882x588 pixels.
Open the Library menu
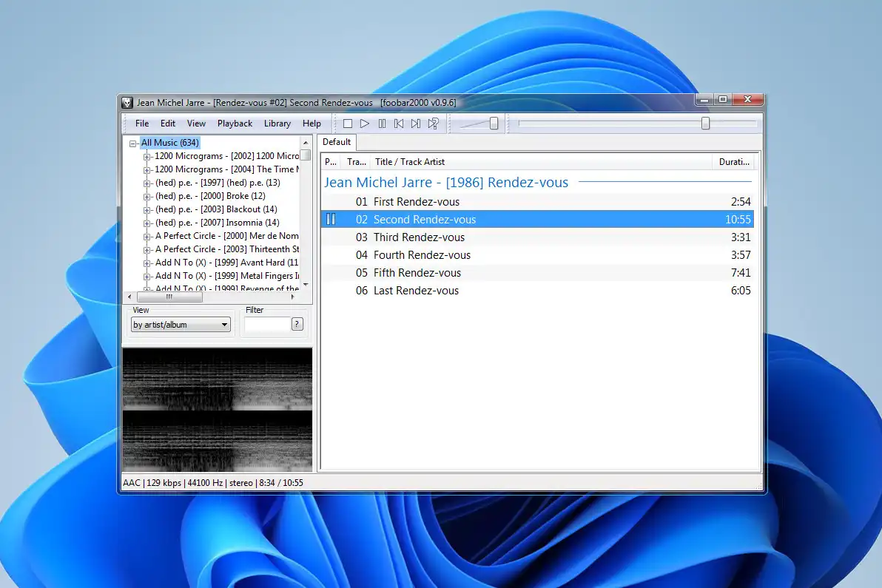pyautogui.click(x=277, y=124)
